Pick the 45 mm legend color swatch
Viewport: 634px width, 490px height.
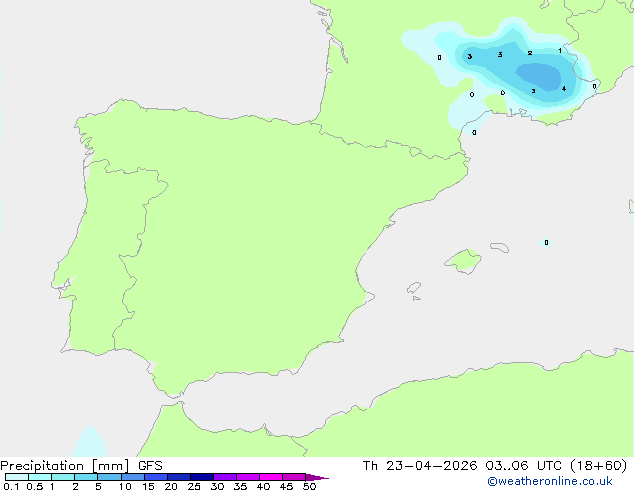click(x=294, y=477)
